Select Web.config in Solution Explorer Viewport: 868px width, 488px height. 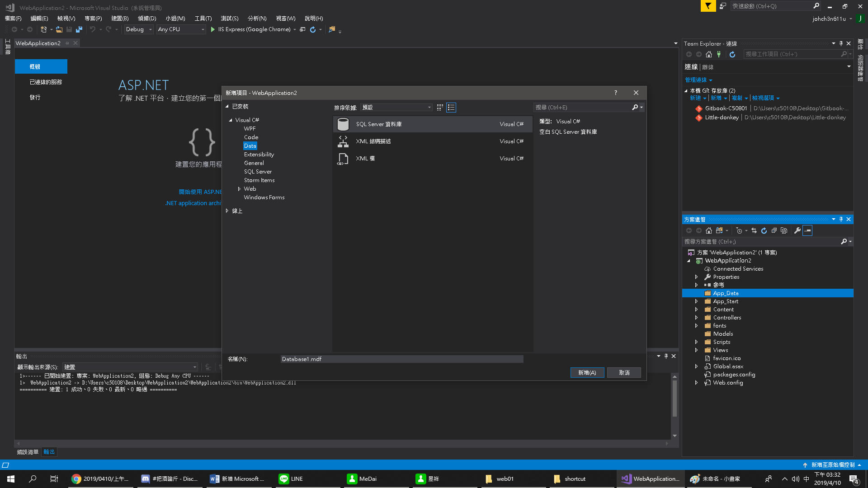[x=728, y=383]
